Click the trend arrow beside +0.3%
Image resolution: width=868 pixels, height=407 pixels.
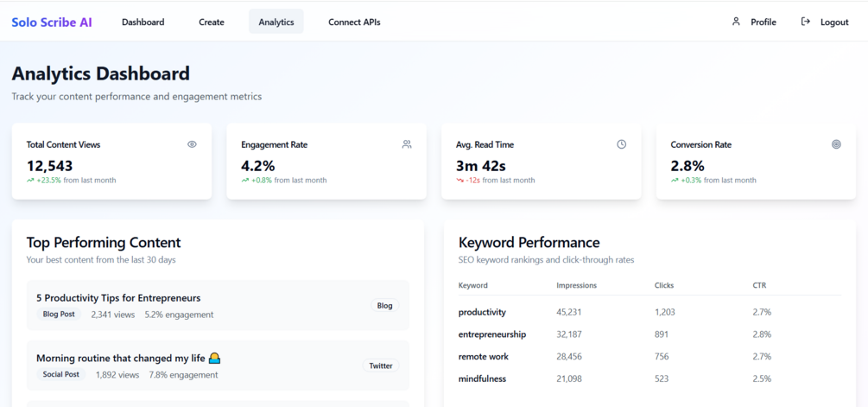[675, 181]
